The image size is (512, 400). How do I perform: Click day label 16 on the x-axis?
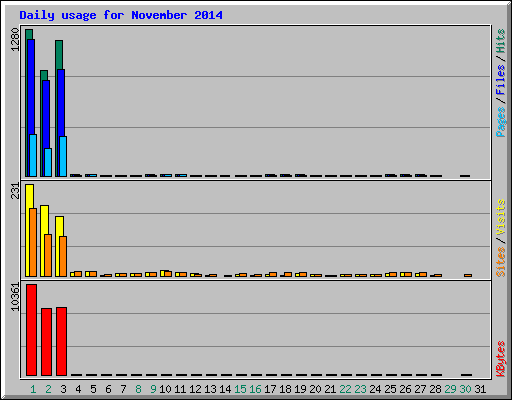[255, 389]
